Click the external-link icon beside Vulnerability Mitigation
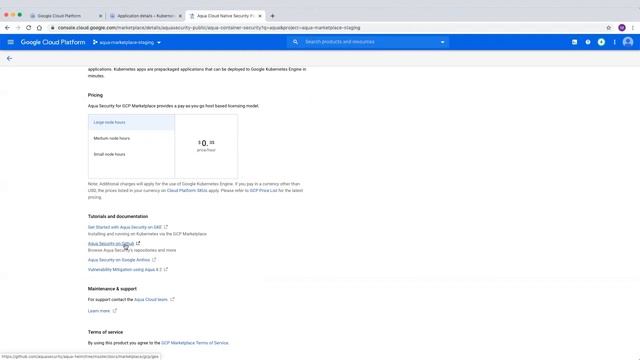640x360 pixels. click(x=166, y=269)
